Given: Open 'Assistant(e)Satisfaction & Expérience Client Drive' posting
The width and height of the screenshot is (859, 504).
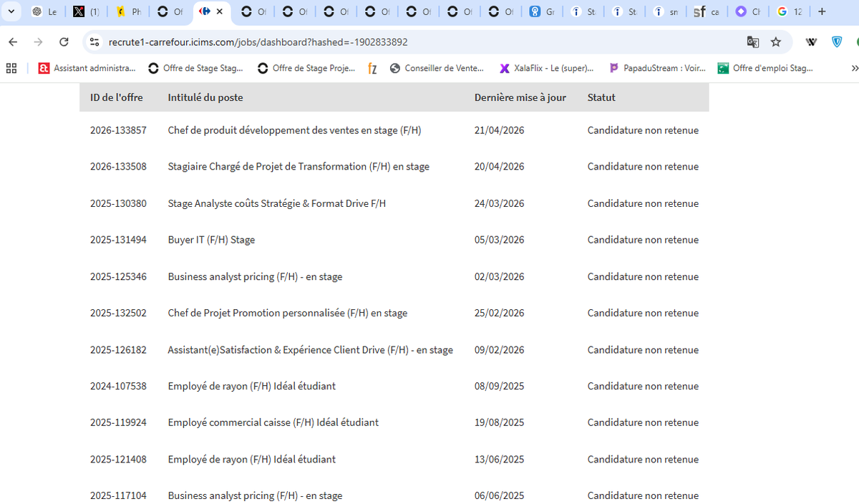Looking at the screenshot, I should (311, 350).
